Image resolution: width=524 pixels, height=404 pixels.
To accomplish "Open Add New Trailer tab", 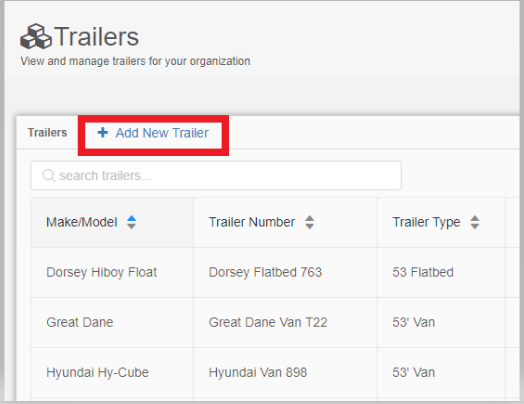I will [153, 133].
